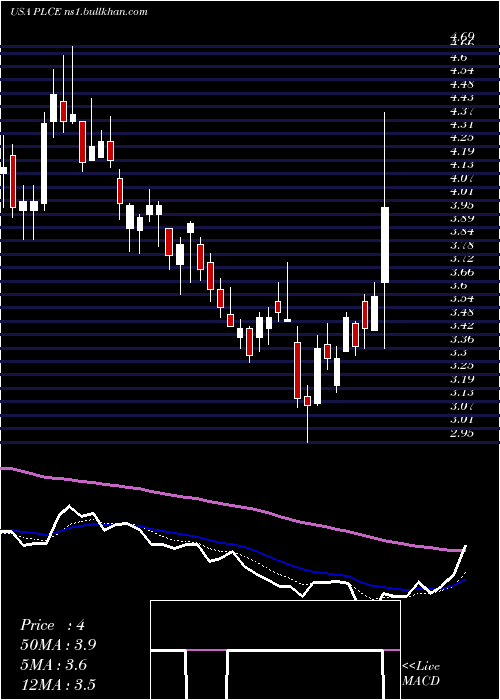
Task: Select the 12MA : 3.5 readout
Action: coord(58,685)
